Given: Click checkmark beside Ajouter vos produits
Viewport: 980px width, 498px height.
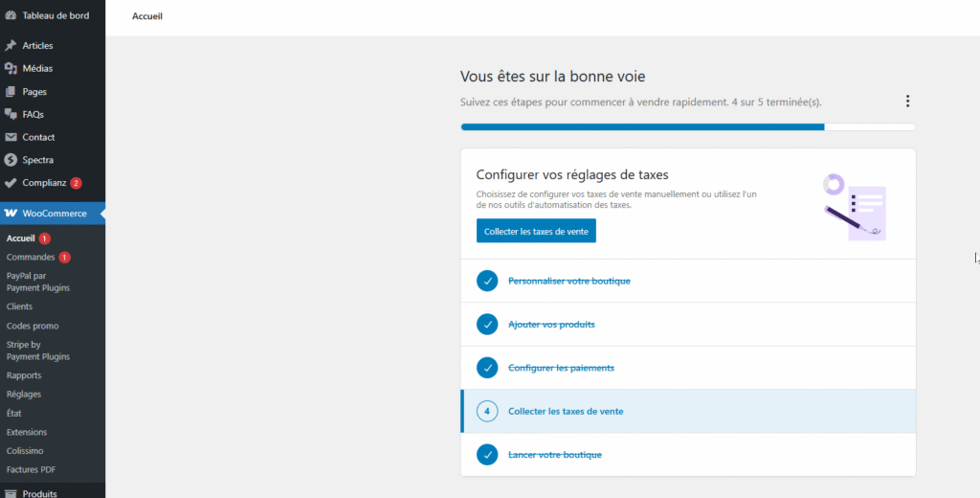Looking at the screenshot, I should coord(487,325).
